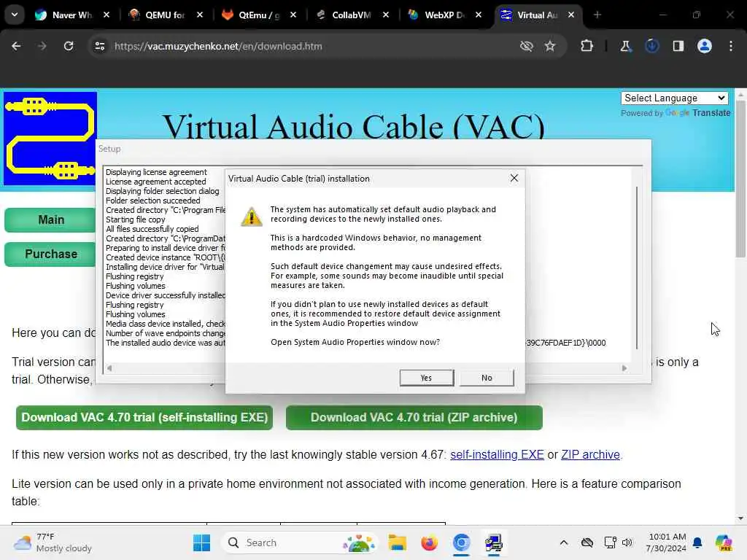747x560 pixels.
Task: Select log line "License agreement accepted"
Action: (156, 182)
